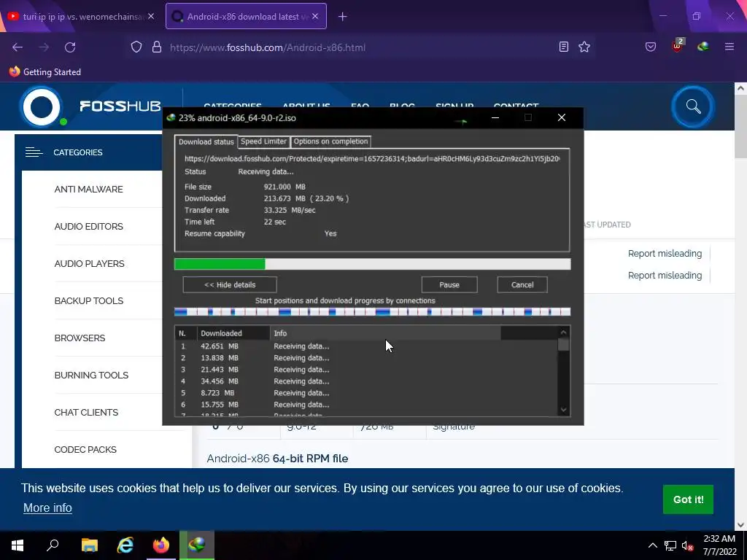This screenshot has width=747, height=560.
Task: Click the FossHub search magnifier icon
Action: pos(693,106)
